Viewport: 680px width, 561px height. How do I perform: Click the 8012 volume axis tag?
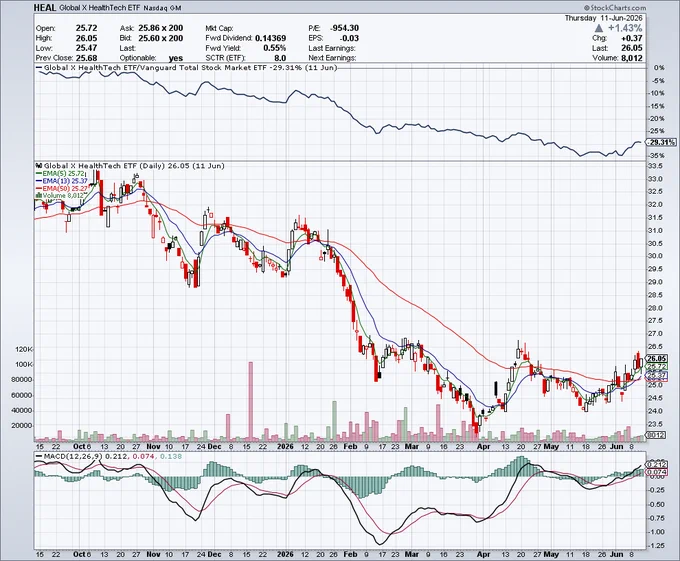pyautogui.click(x=655, y=435)
